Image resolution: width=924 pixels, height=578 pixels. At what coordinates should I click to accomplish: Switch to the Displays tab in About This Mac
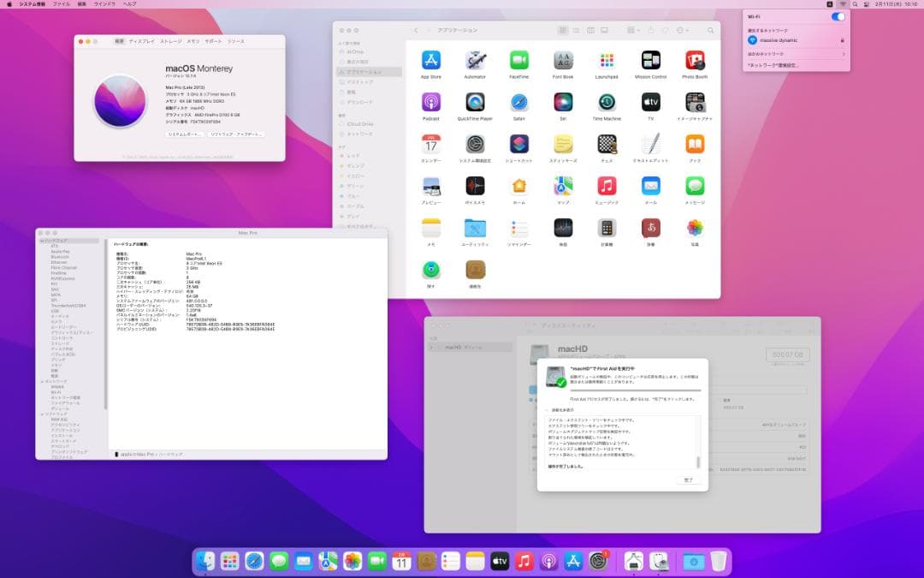click(x=141, y=41)
